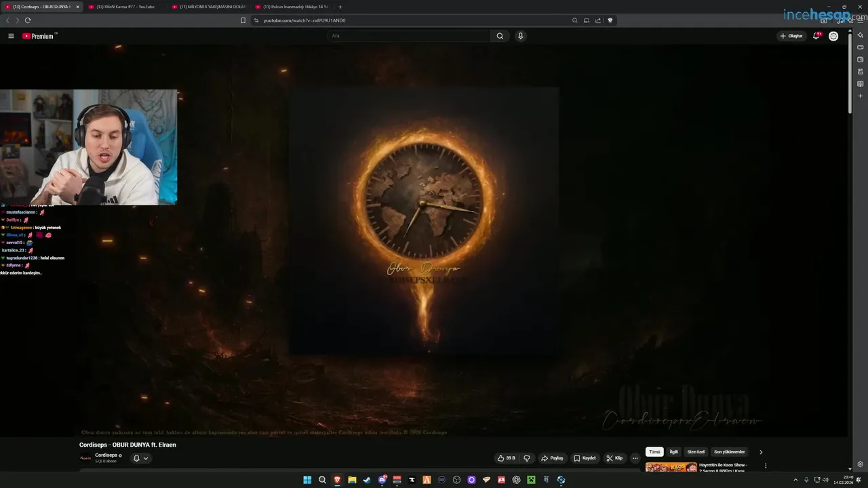868x488 pixels.
Task: Open Hayrettin ile Kaos Show video title
Action: tap(723, 467)
